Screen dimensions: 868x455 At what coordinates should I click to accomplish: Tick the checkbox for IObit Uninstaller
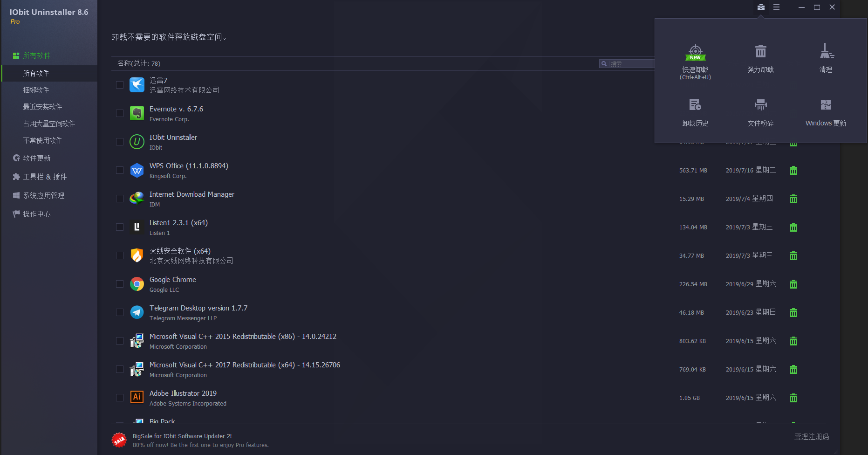[x=120, y=142]
